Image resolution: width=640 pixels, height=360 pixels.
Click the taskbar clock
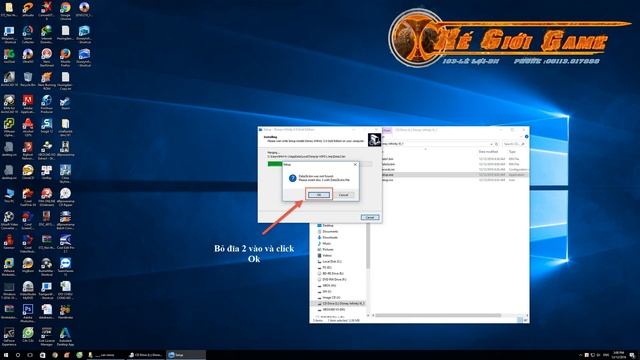(618, 355)
